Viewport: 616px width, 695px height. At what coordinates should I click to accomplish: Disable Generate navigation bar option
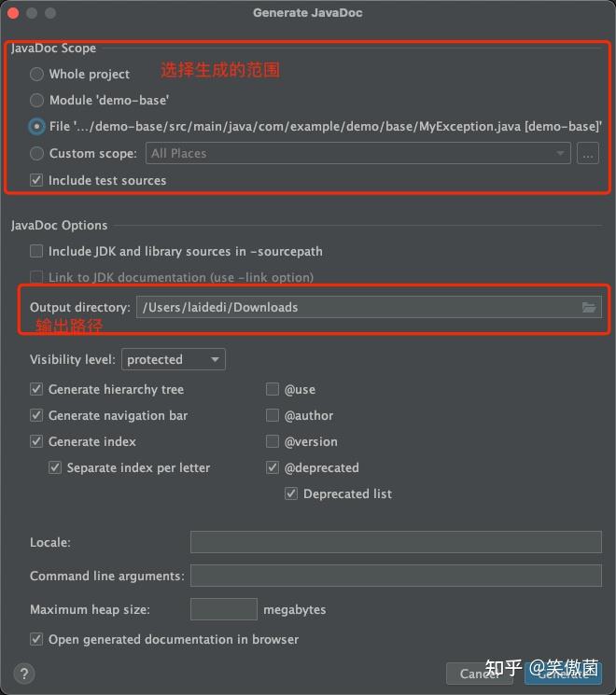[x=36, y=415]
